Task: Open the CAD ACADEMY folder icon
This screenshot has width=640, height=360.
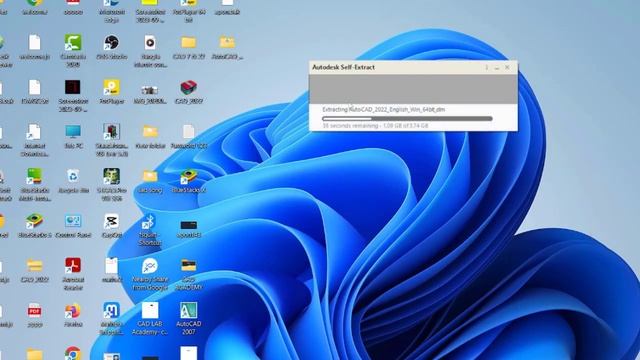Action: (188, 265)
